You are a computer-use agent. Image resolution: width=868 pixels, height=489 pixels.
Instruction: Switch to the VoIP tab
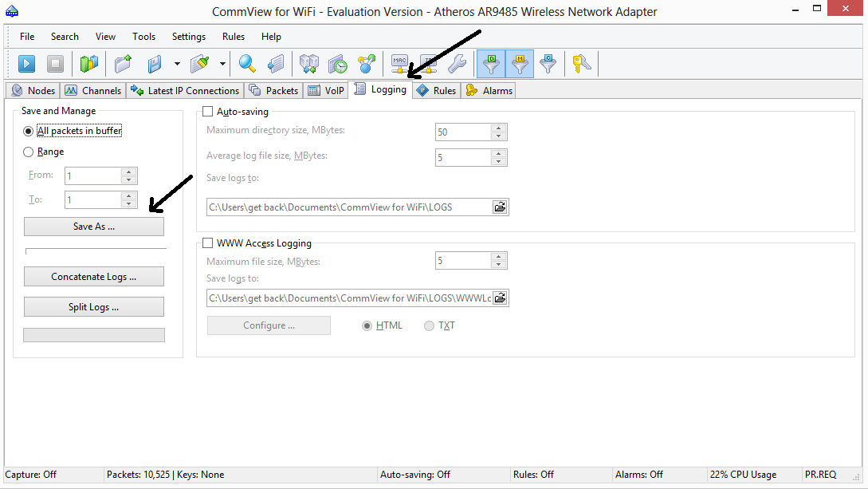point(326,91)
